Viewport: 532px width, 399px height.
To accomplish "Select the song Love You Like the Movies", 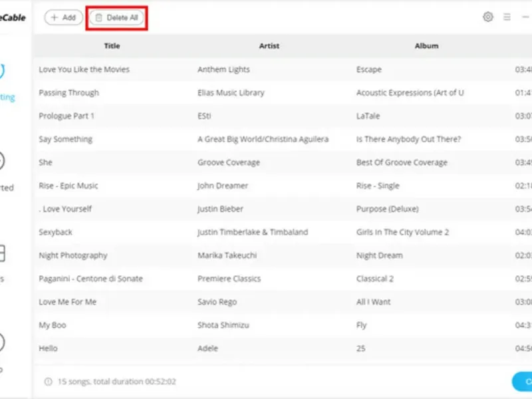I will point(283,70).
